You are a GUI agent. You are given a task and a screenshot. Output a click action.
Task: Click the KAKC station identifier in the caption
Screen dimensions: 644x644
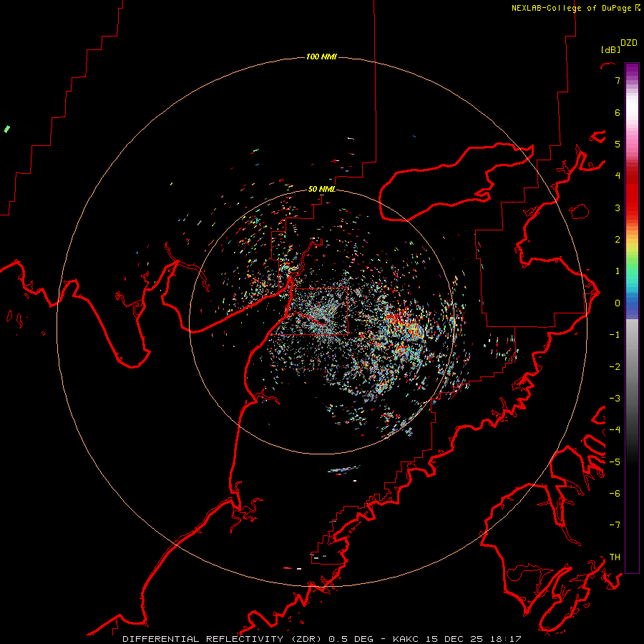click(406, 639)
